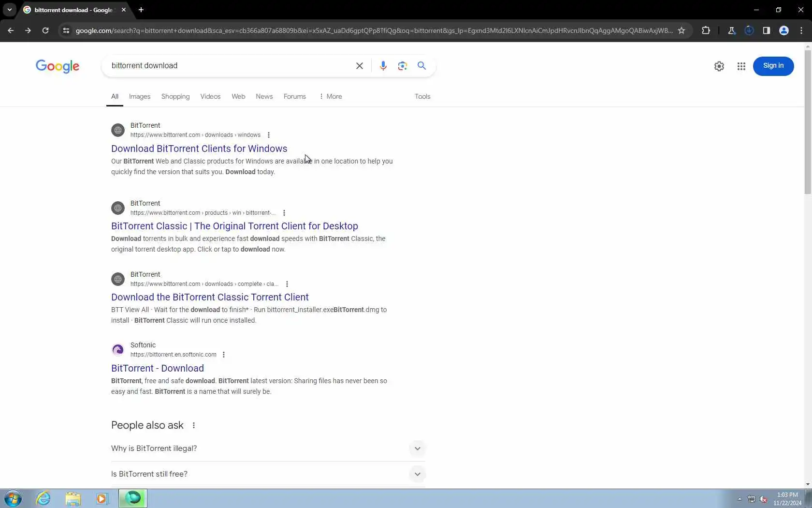Open Windows Explorer folder from taskbar
The width and height of the screenshot is (812, 508).
[x=73, y=498]
